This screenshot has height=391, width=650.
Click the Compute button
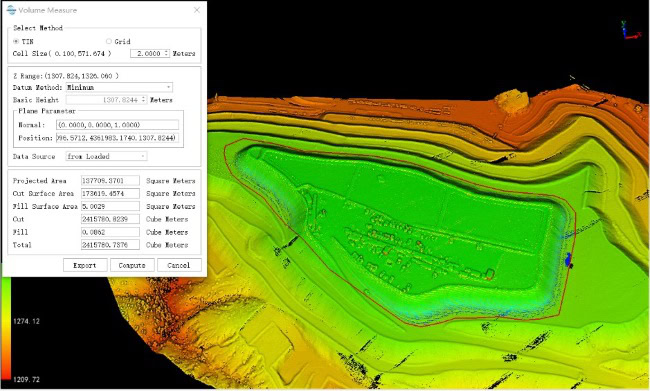(132, 265)
